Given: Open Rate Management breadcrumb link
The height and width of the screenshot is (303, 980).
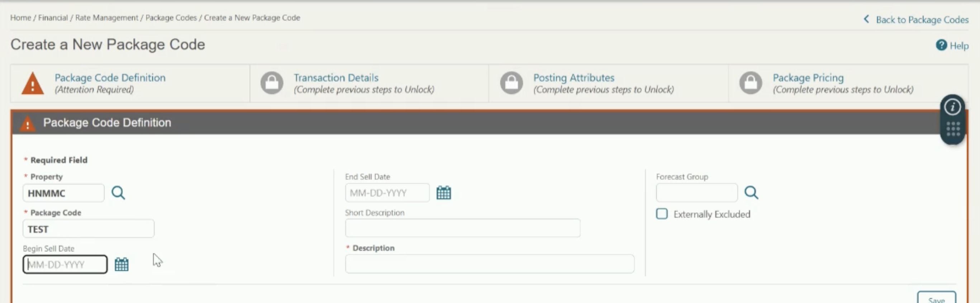Looking at the screenshot, I should coord(106,18).
